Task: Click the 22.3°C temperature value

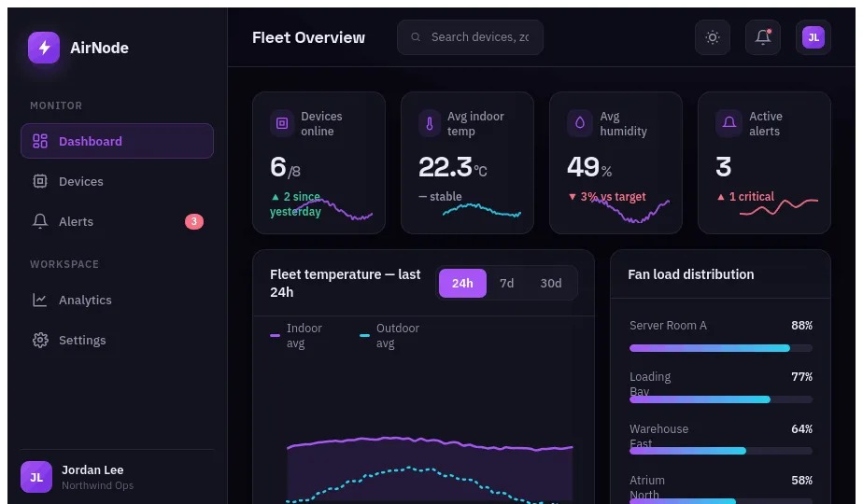Action: point(452,167)
